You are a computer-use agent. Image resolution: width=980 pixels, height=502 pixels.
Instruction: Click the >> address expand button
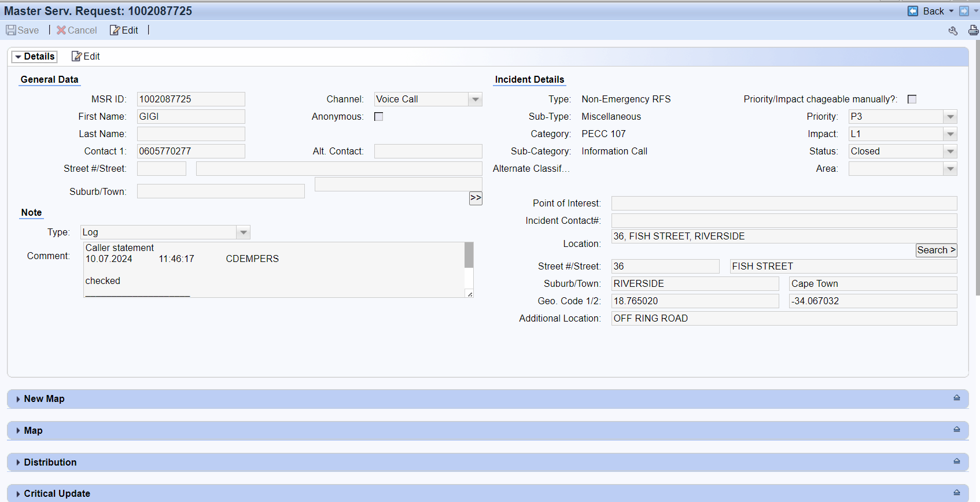(476, 198)
